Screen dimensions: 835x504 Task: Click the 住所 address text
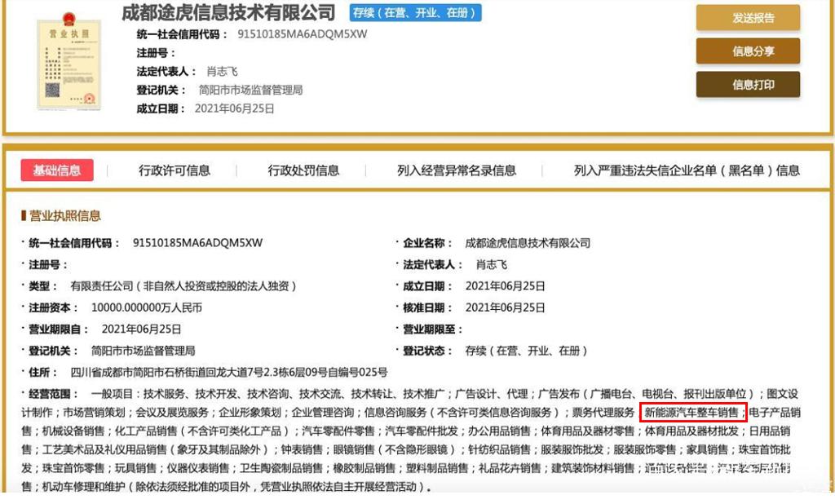click(x=229, y=372)
